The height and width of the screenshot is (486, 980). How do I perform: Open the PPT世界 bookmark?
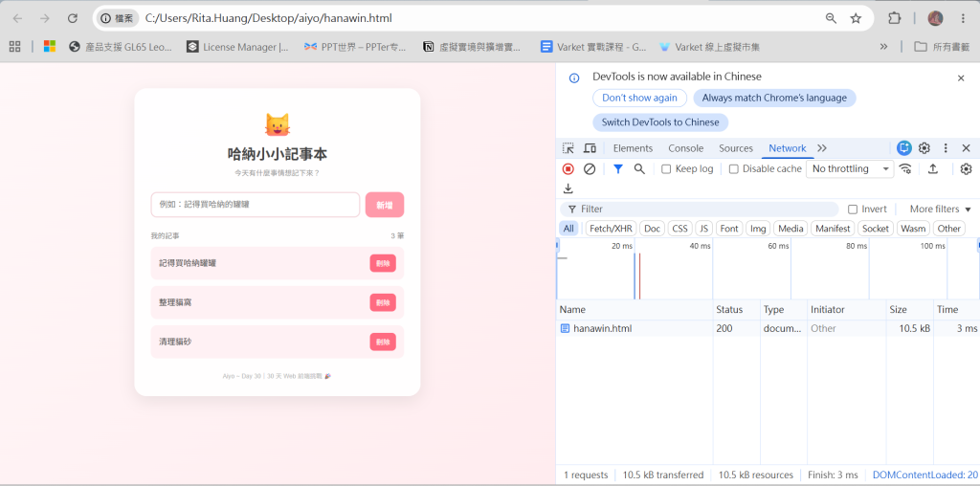pyautogui.click(x=355, y=46)
